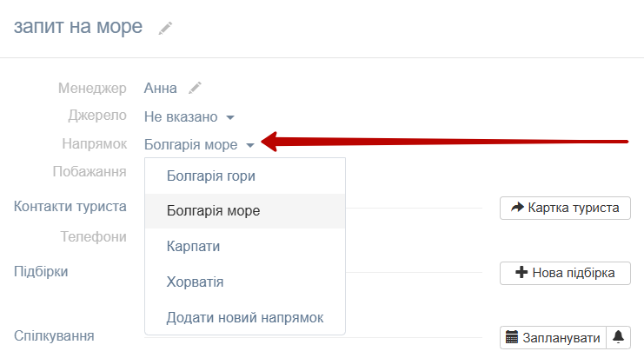Click the bell reminder icon button

[619, 337]
